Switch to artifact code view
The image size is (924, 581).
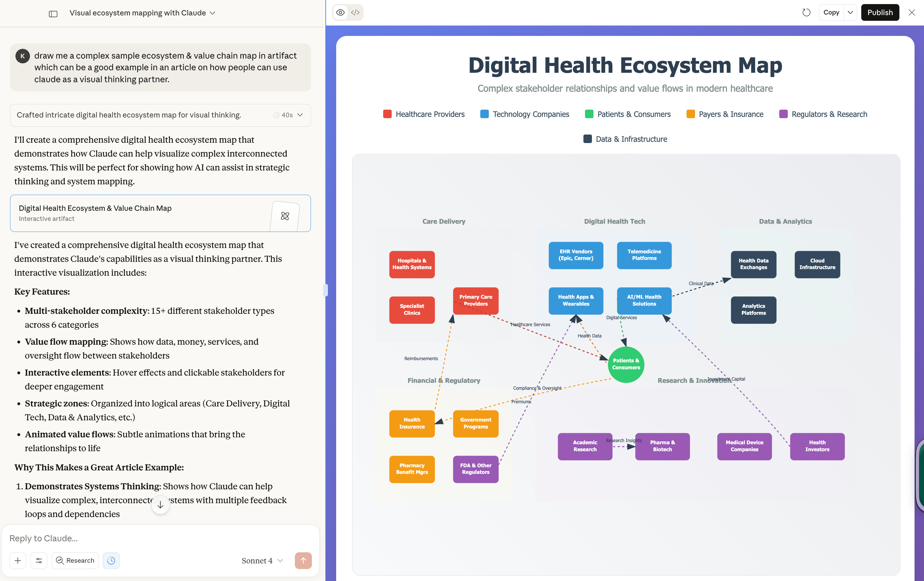[x=355, y=13]
